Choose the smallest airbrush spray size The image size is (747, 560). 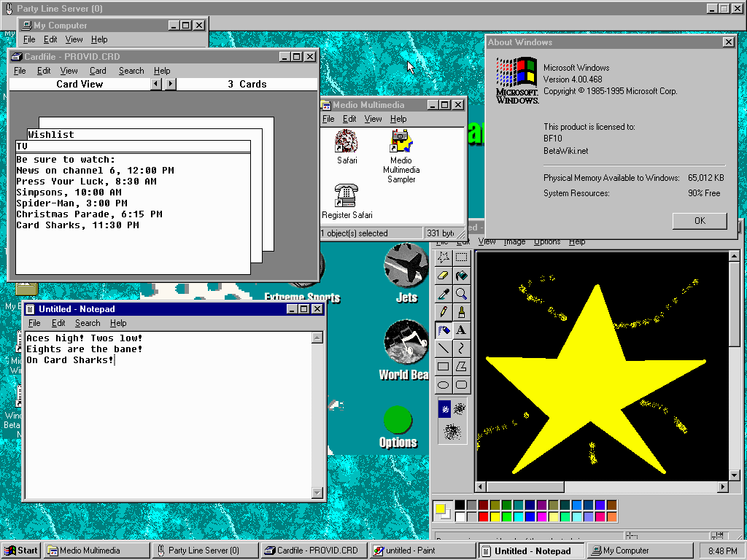point(444,409)
